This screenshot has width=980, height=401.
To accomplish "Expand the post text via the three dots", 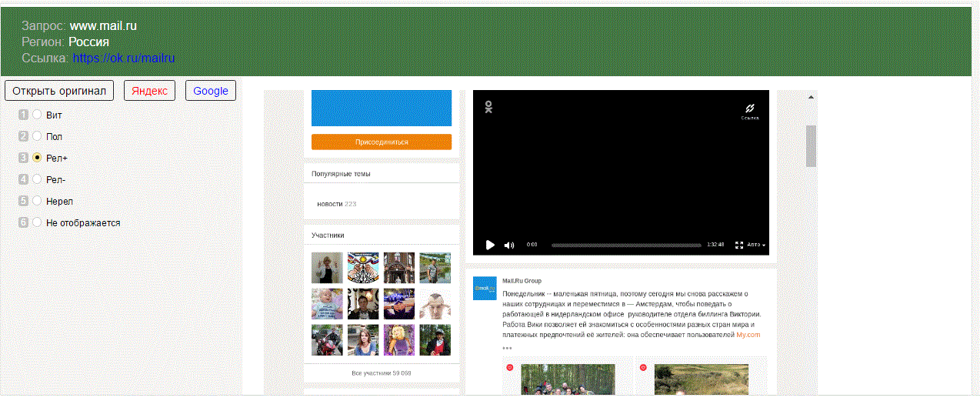I will pos(507,348).
